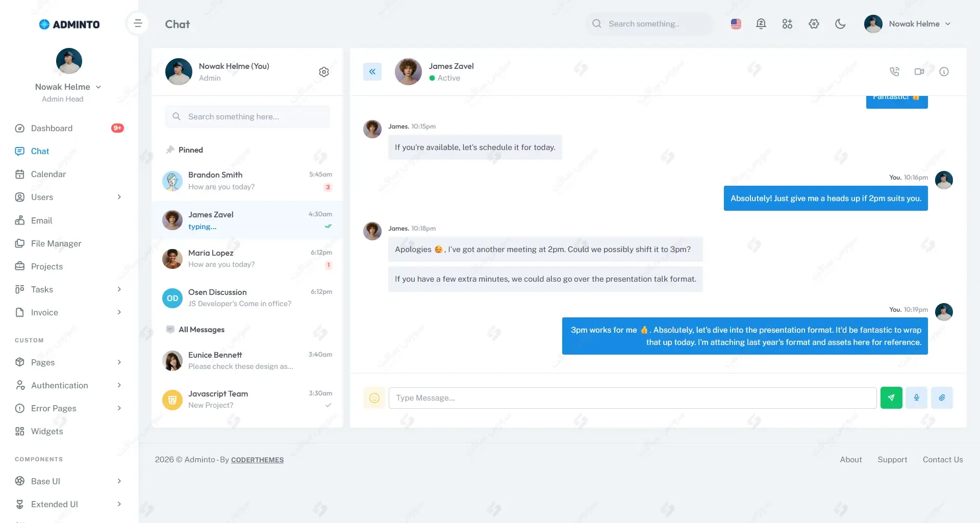Screen dimensions: 980x523
Task: Click the Contact Us footer link
Action: [x=943, y=460]
